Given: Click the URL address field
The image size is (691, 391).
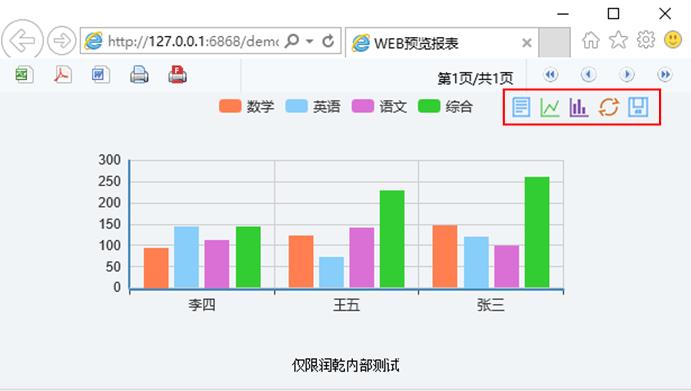Looking at the screenshot, I should pyautogui.click(x=192, y=41).
